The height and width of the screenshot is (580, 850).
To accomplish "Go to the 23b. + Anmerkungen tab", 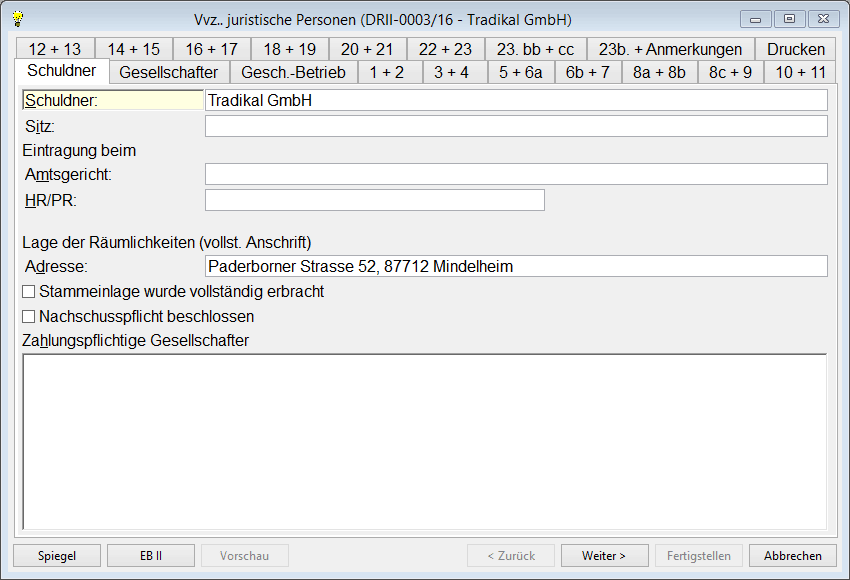I will tap(670, 49).
